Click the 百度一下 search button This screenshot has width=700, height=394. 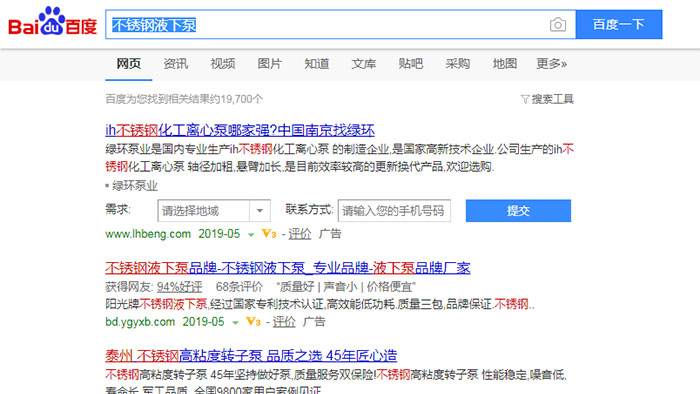[x=619, y=25]
